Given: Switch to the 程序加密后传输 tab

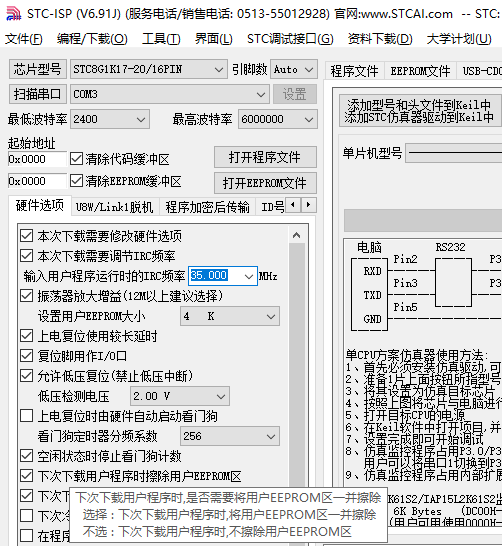Looking at the screenshot, I should tap(207, 207).
